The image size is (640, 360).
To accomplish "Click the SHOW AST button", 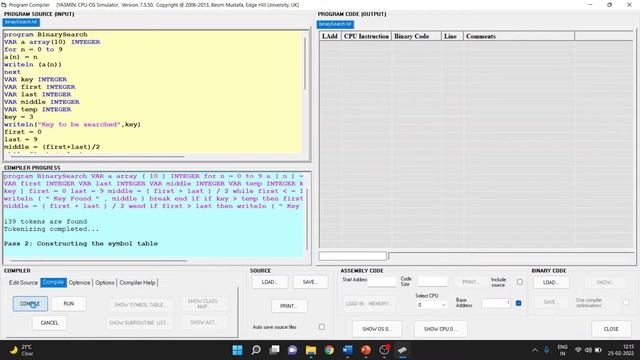I will pos(203,322).
